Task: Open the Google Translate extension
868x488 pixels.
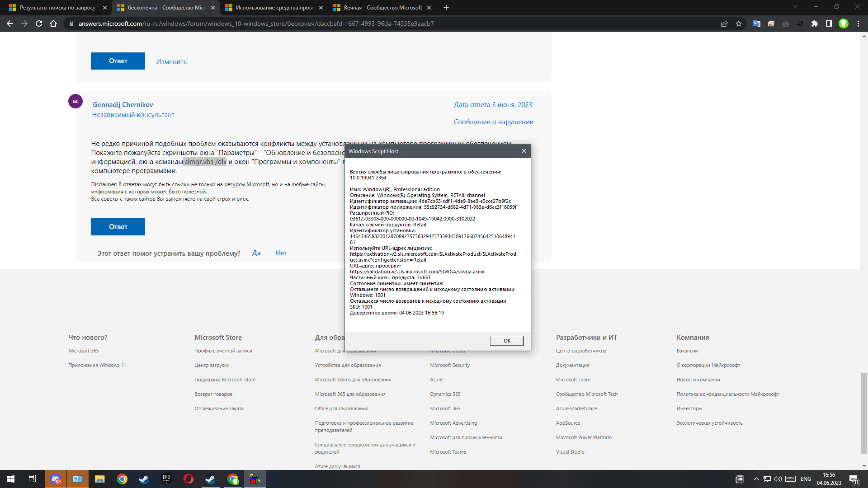Action: coord(757,23)
